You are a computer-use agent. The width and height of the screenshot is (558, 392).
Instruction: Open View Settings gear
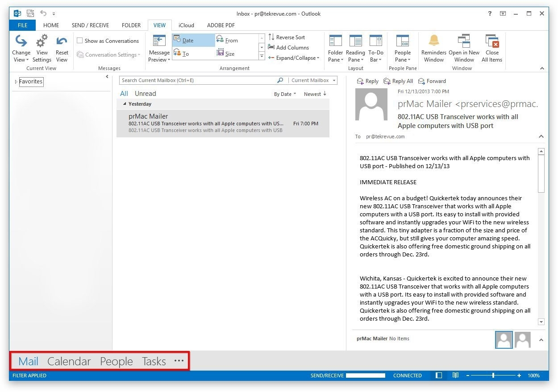click(42, 49)
